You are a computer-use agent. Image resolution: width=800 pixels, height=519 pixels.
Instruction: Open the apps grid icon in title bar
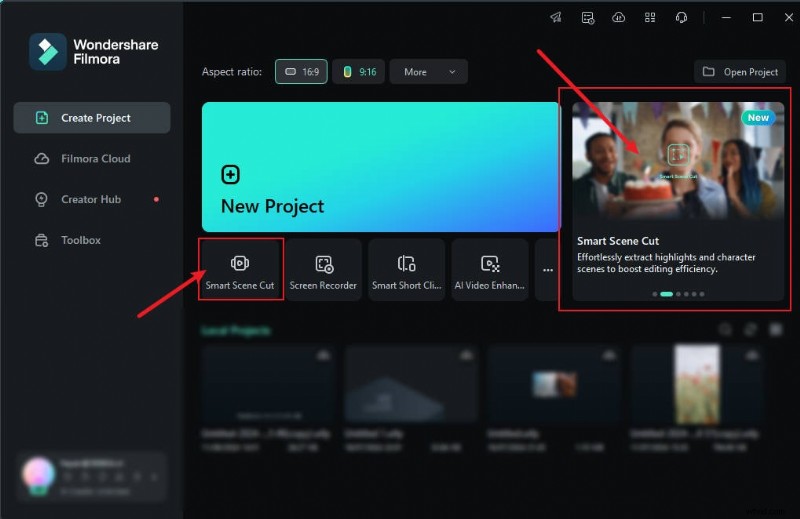tap(650, 17)
